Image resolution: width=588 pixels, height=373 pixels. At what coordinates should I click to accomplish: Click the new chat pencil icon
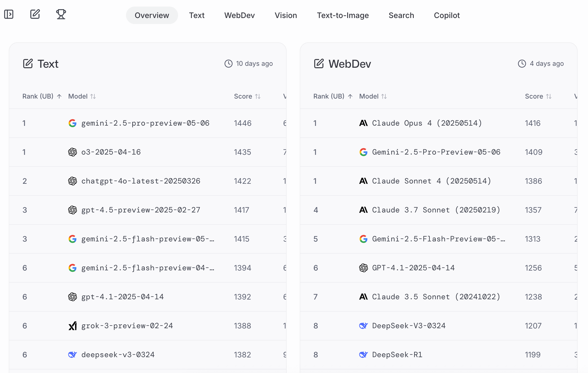pos(35,14)
